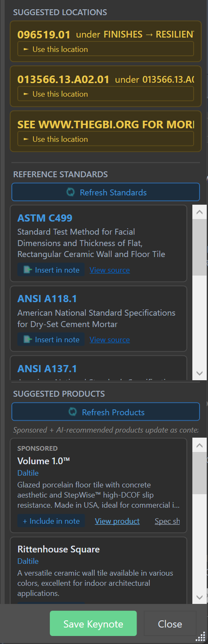Click the sponsored products disclaimer text

[106, 430]
